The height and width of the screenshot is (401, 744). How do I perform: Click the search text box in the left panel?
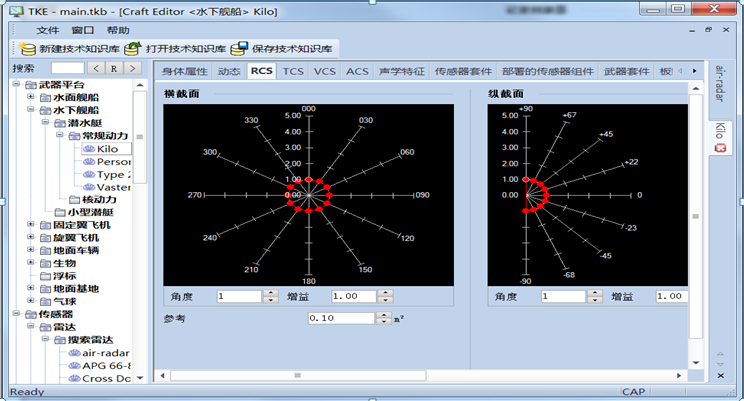60,69
